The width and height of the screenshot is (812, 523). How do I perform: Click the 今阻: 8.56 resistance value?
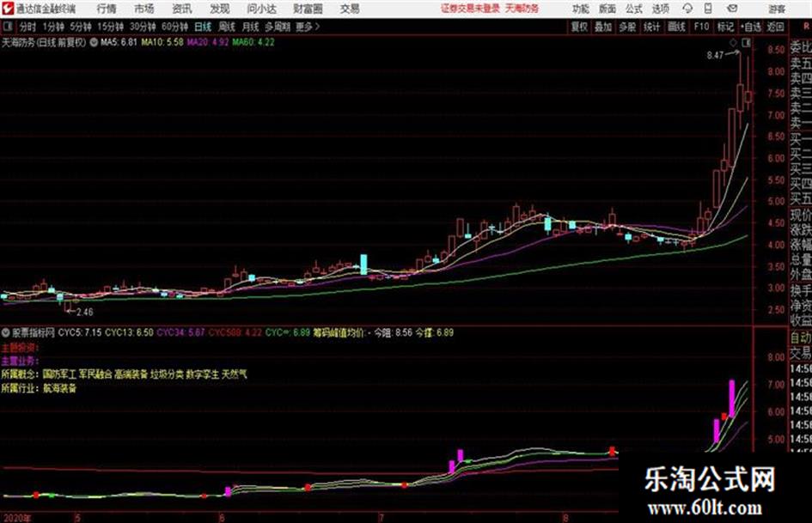click(x=393, y=332)
